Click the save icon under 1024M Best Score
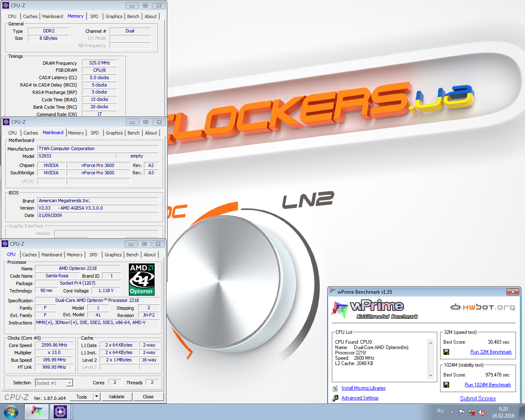The image size is (525, 420). pos(446,385)
